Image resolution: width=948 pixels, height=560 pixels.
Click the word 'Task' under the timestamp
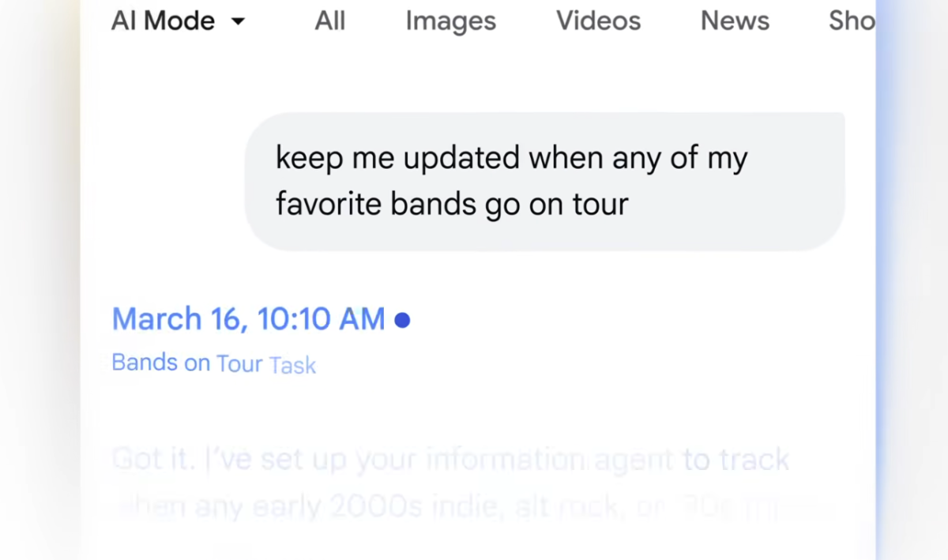point(292,365)
